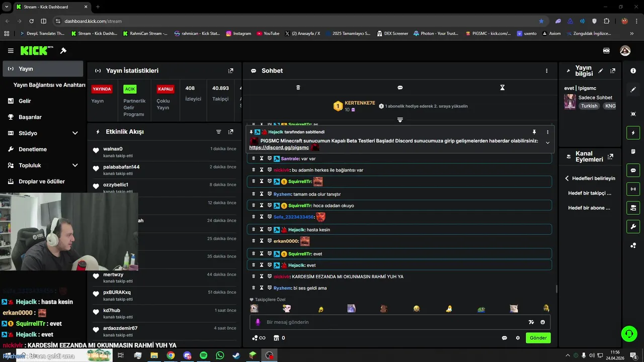The image size is (644, 362).
Task: Select Hedef bir takipçi goal option
Action: tap(590, 193)
